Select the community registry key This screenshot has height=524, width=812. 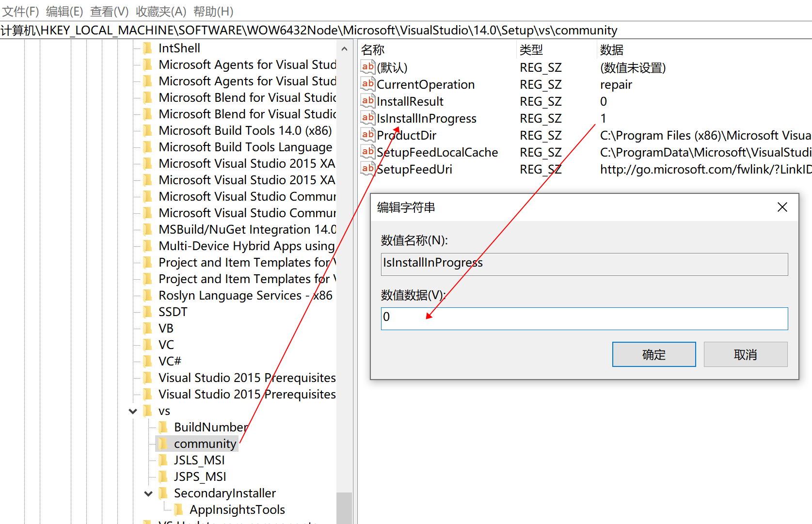coord(205,444)
